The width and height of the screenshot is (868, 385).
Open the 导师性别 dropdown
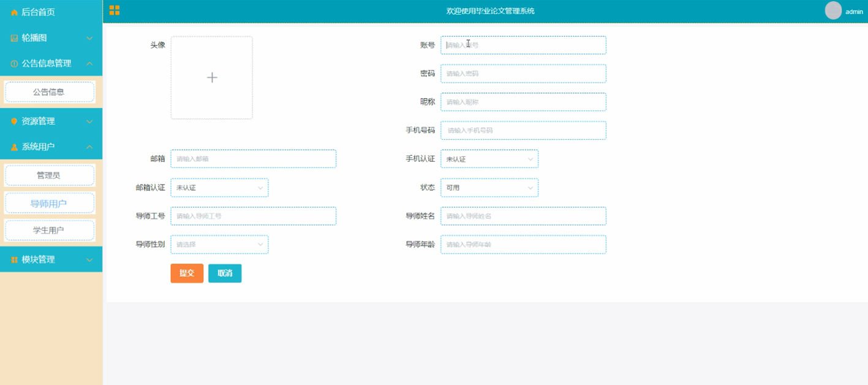[219, 245]
